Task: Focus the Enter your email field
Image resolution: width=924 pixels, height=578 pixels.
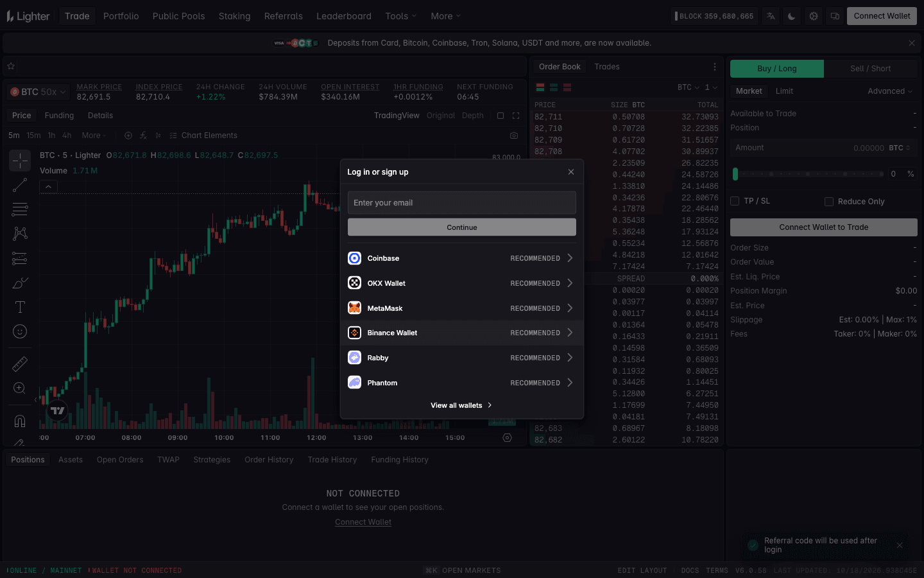Action: click(462, 203)
